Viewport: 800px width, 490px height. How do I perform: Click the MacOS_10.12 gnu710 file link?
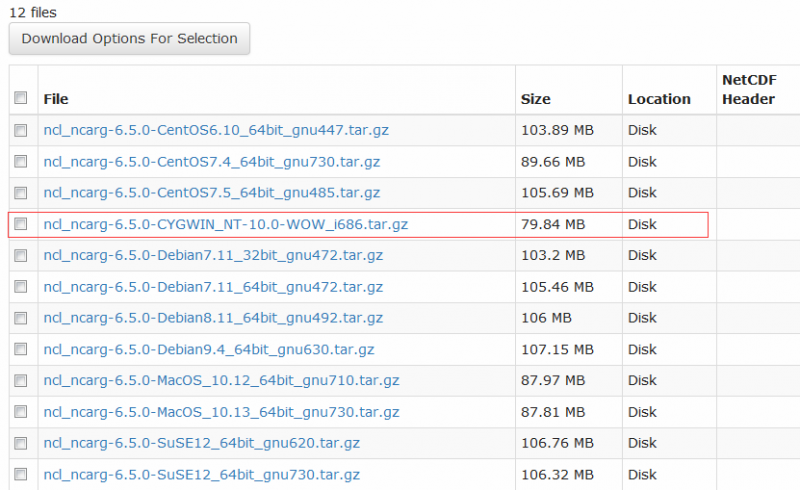(221, 380)
